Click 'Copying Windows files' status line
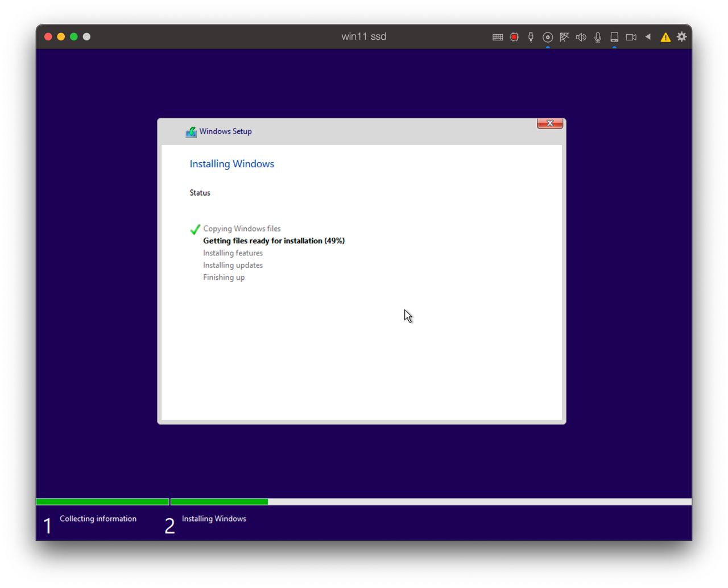The width and height of the screenshot is (728, 588). point(242,229)
